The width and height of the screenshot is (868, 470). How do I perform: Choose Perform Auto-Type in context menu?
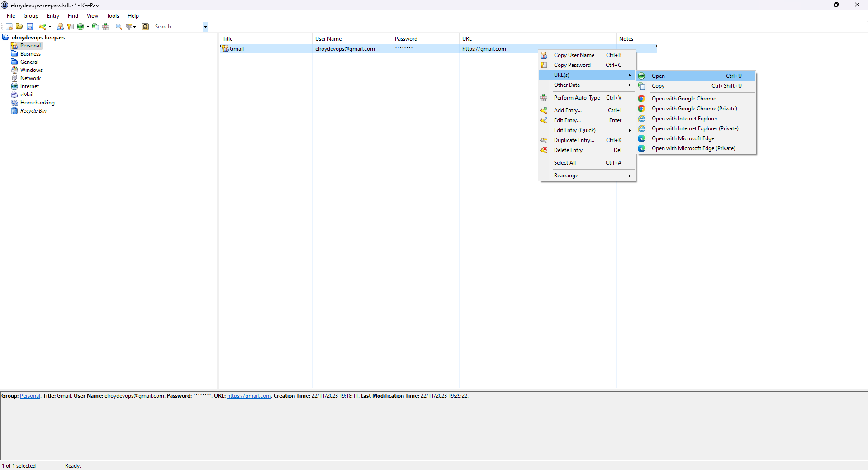tap(587, 98)
